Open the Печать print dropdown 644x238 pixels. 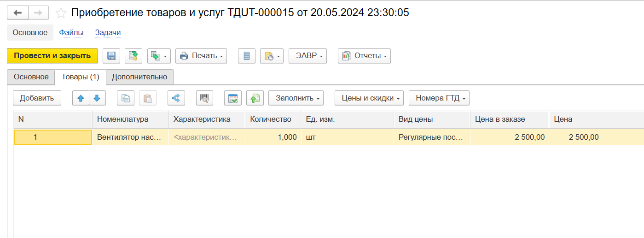tap(201, 56)
